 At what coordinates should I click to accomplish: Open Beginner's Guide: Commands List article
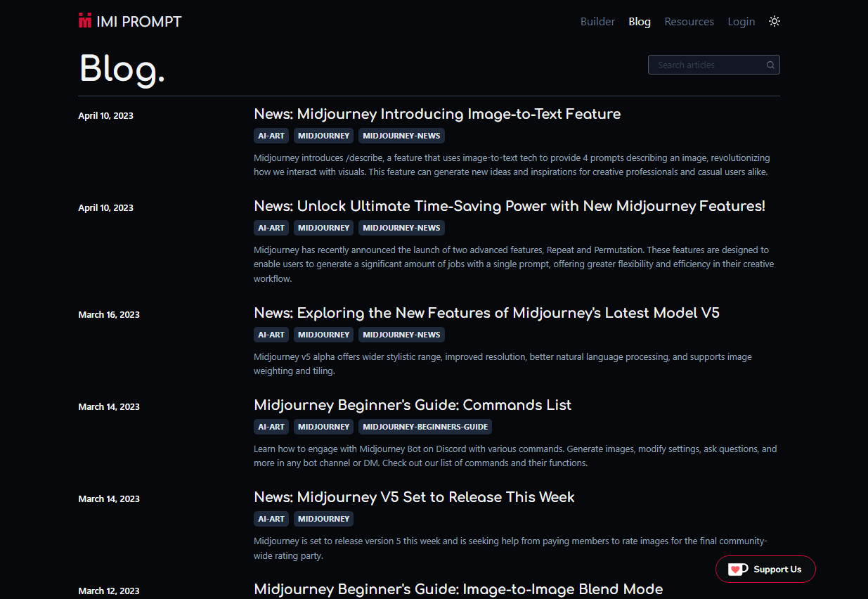click(413, 405)
